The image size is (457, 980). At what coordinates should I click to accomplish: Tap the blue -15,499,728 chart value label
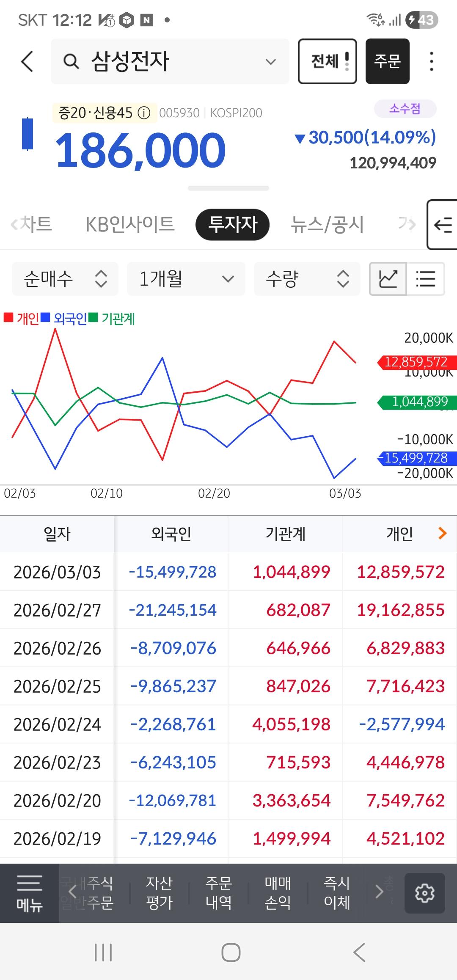click(417, 458)
